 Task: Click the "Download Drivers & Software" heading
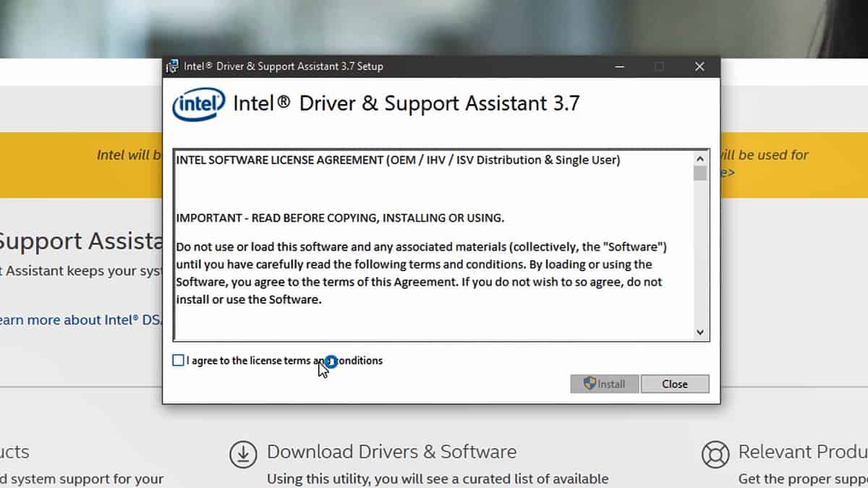[x=392, y=452]
